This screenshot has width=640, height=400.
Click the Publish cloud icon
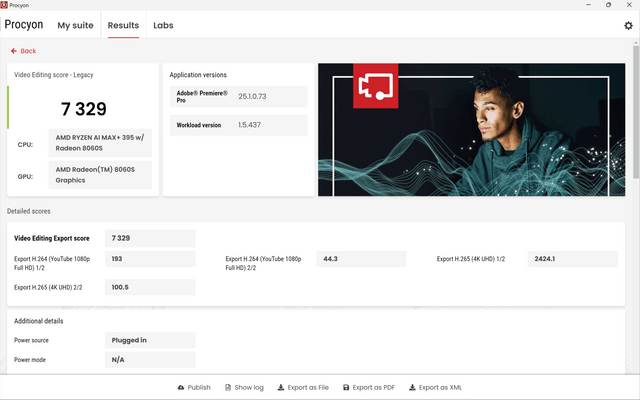pyautogui.click(x=181, y=387)
